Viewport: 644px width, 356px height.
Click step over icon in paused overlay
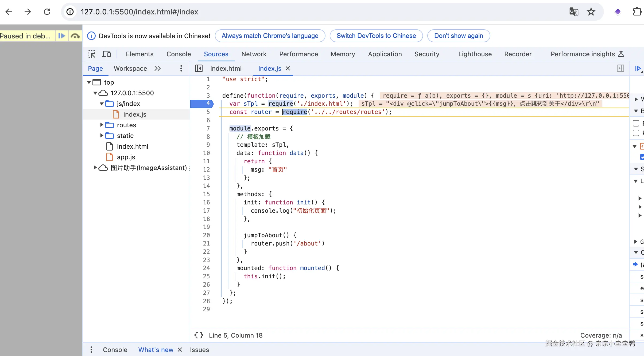coord(75,36)
